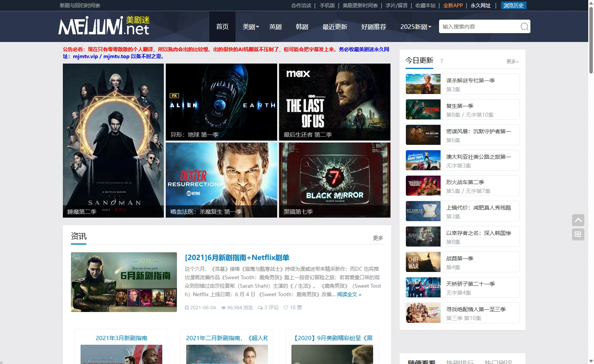Switch to the 热剧排行 tab

coord(459,362)
